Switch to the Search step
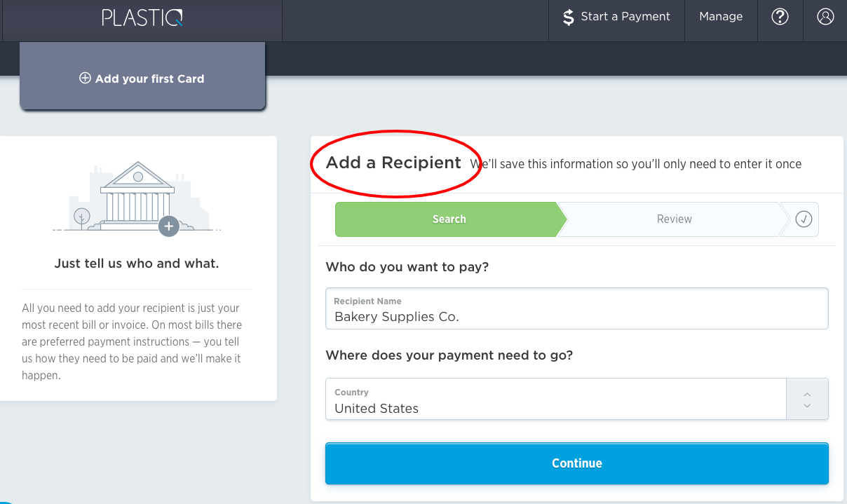Image resolution: width=847 pixels, height=504 pixels. click(x=449, y=219)
